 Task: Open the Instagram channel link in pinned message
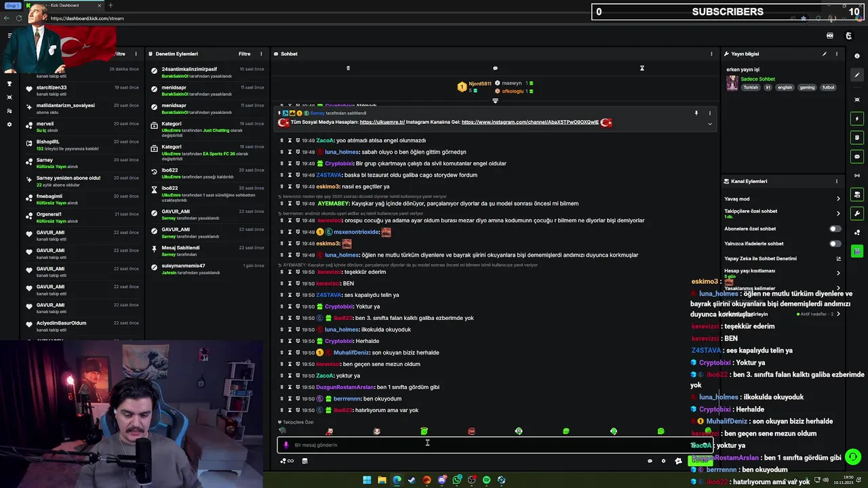(530, 122)
